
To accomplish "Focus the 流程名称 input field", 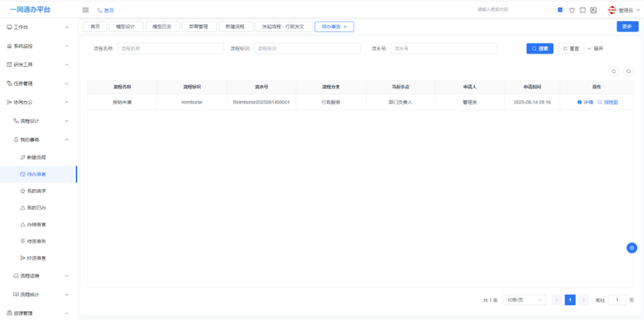I will pos(170,48).
